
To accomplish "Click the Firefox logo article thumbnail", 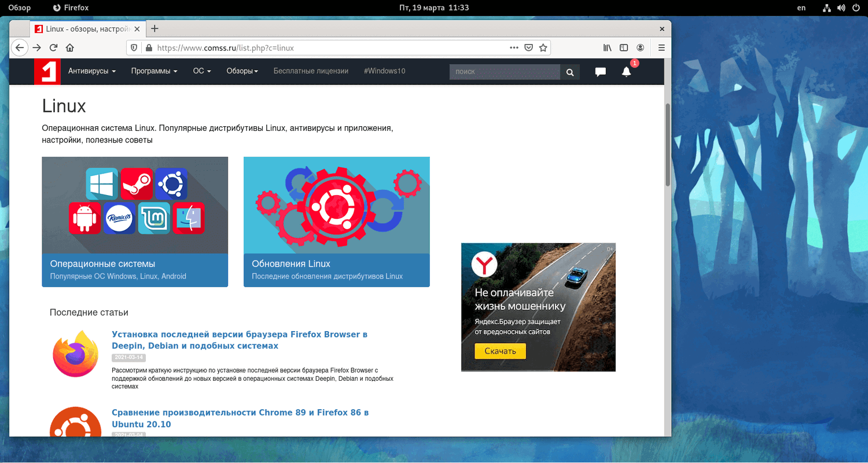I will 75,354.
